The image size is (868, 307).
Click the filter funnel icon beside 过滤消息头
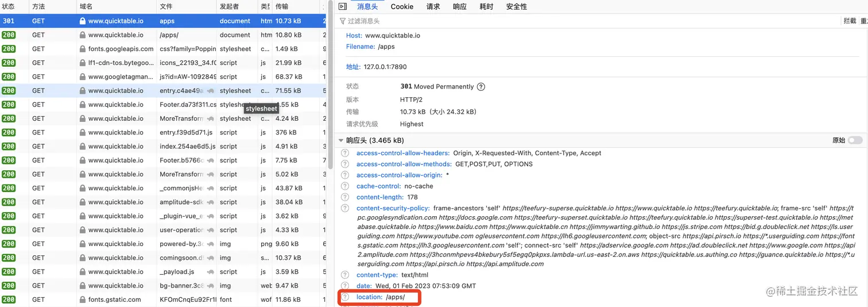pos(343,21)
